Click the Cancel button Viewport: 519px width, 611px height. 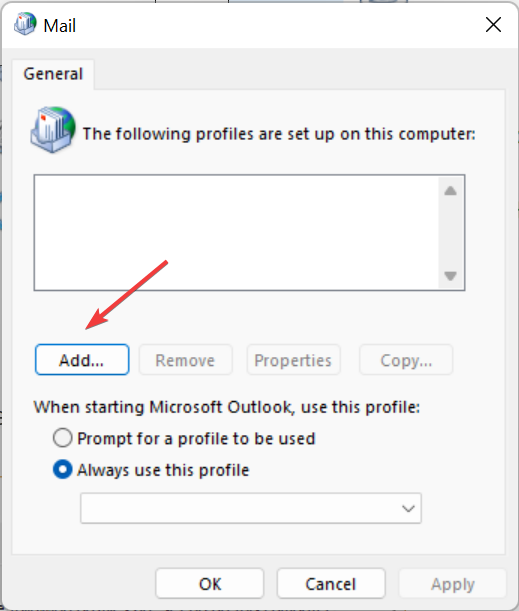[x=331, y=584]
